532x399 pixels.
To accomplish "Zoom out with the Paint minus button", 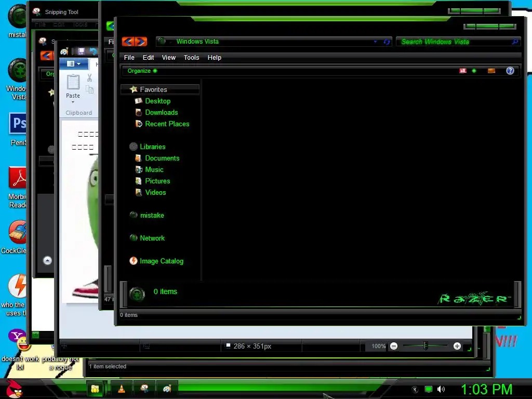I will tap(394, 346).
